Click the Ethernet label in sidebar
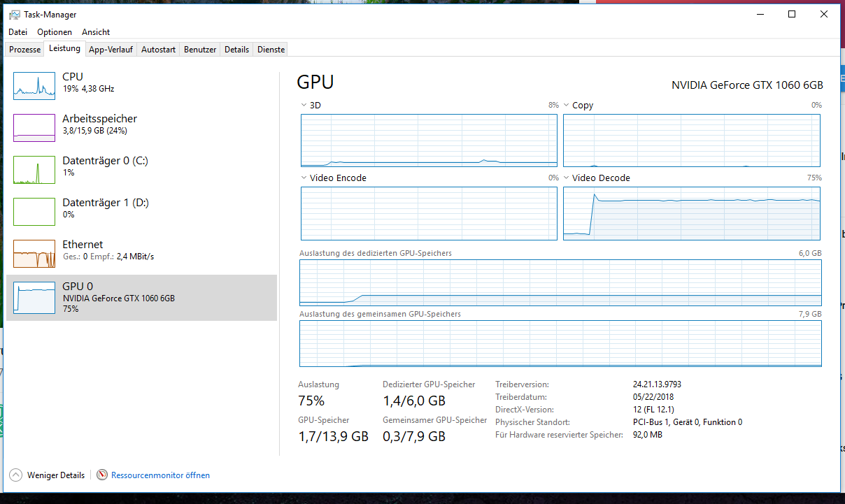The image size is (845, 504). pyautogui.click(x=83, y=245)
